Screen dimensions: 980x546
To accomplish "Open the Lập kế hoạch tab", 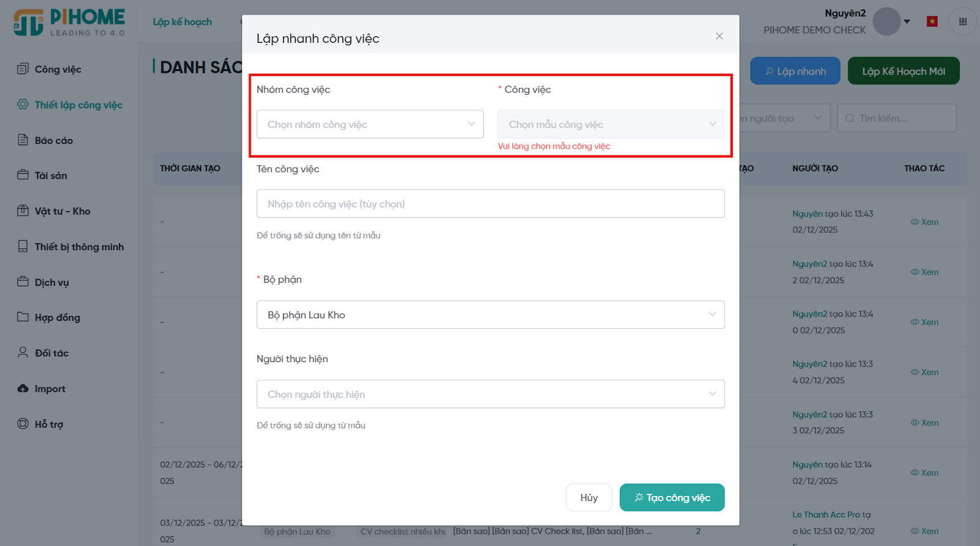I will coord(182,22).
